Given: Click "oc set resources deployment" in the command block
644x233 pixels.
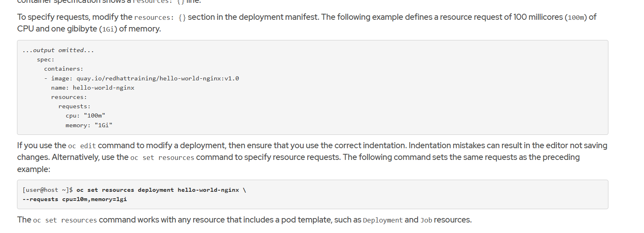Looking at the screenshot, I should point(125,190).
